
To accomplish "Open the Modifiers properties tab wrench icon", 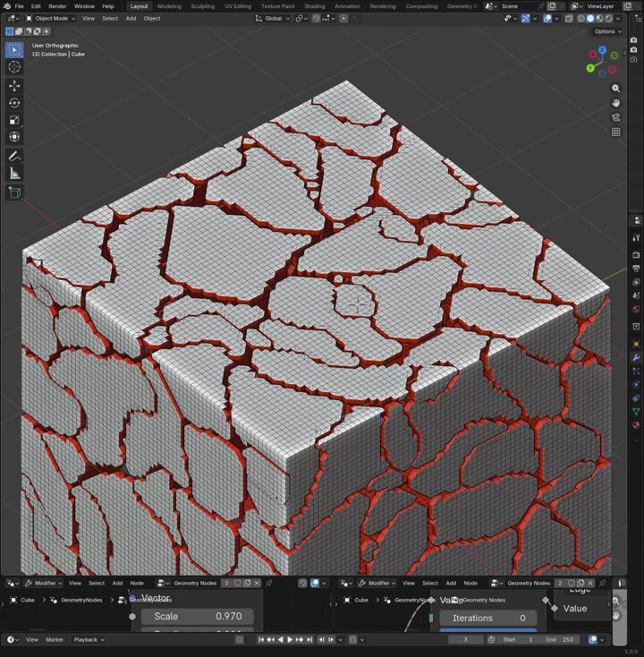I will click(636, 357).
